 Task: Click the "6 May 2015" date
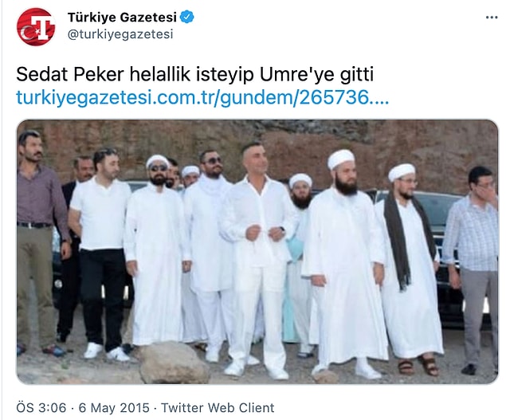click(x=114, y=407)
